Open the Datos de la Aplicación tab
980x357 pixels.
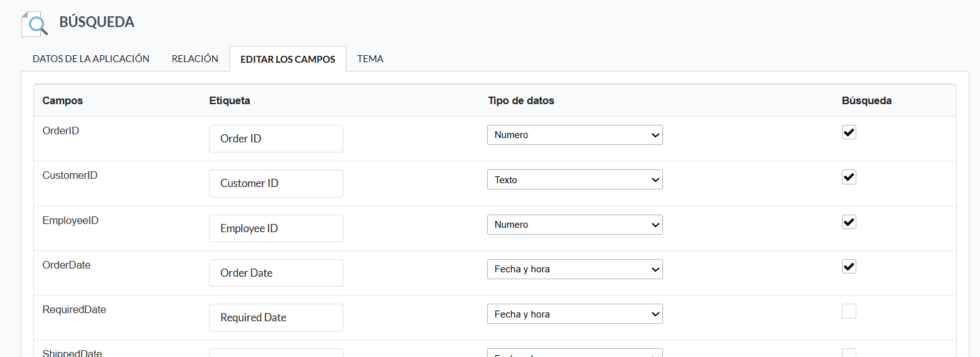tap(91, 59)
